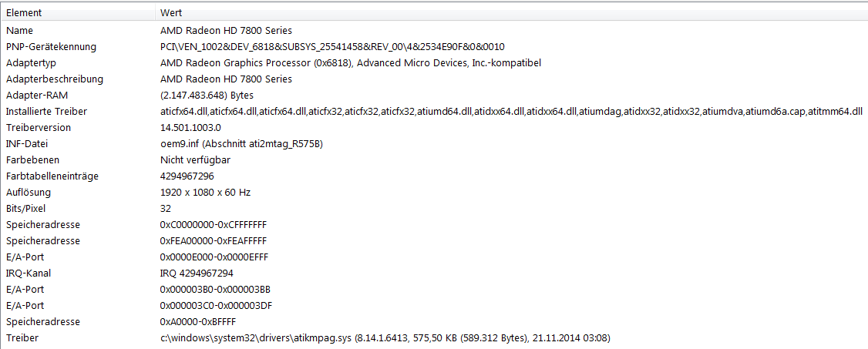Click the Speicheradresse row with 0xA0000-0xBFFFF

tap(434, 321)
